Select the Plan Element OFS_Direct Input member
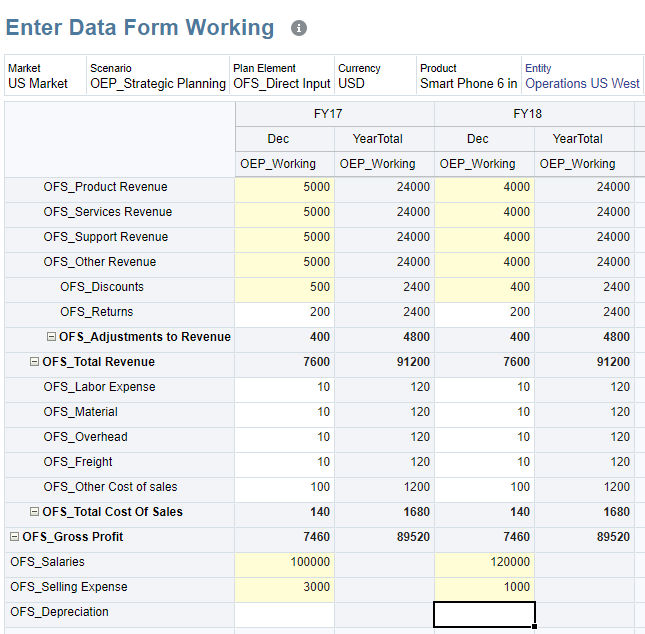 click(x=282, y=76)
